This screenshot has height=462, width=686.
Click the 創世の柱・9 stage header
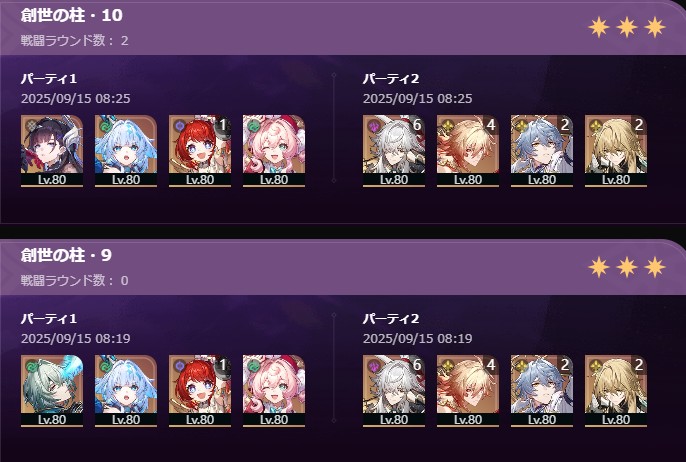click(66, 255)
